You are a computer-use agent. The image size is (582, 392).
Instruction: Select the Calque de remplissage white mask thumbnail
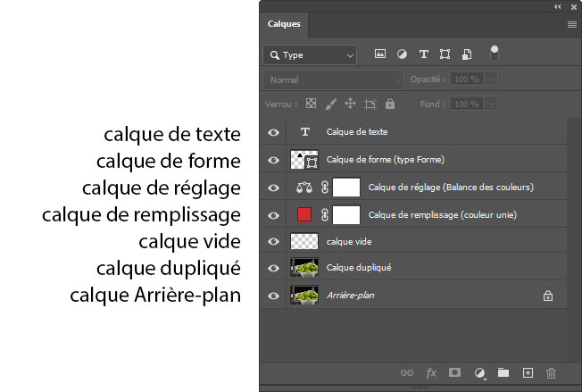click(x=346, y=215)
